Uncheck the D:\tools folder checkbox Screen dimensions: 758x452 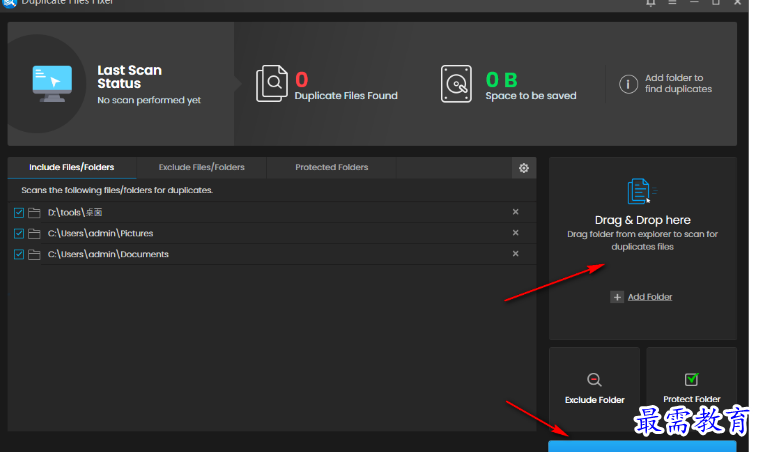[19, 213]
